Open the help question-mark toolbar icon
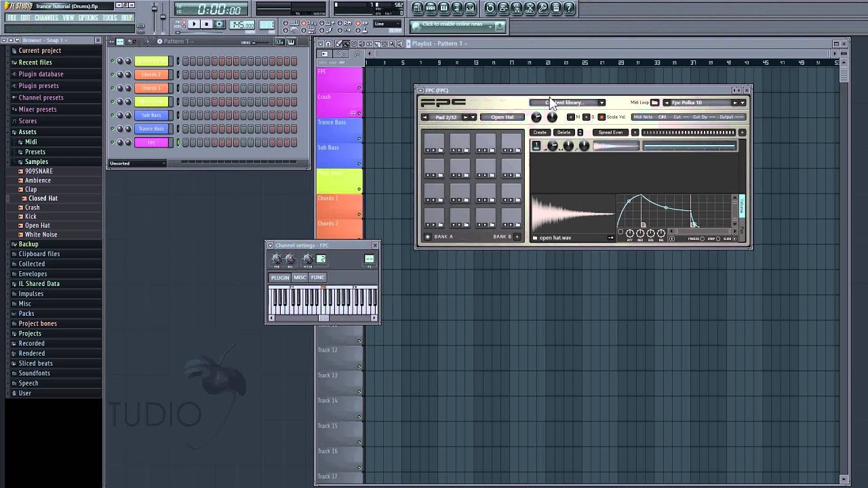The height and width of the screenshot is (488, 868). (x=569, y=8)
